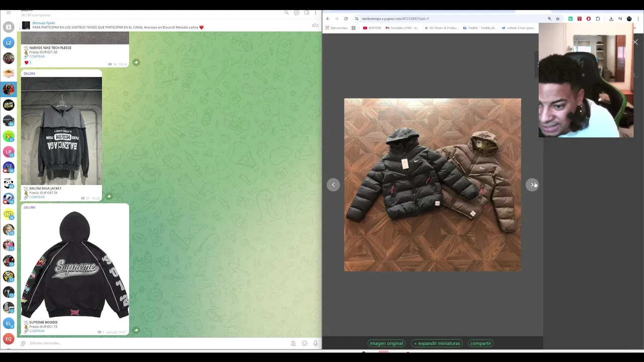
Task: Click the red Opera-style extension icon
Action: coord(588,19)
